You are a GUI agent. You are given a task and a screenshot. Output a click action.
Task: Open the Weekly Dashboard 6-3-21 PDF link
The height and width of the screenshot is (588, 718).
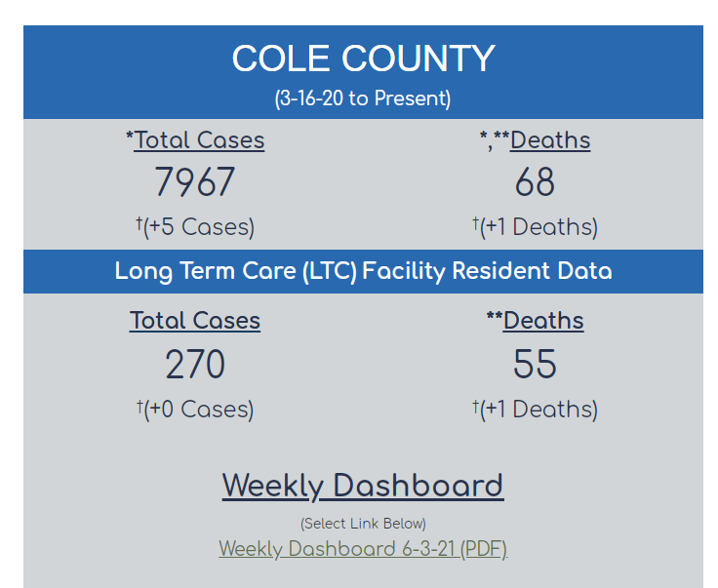point(363,549)
